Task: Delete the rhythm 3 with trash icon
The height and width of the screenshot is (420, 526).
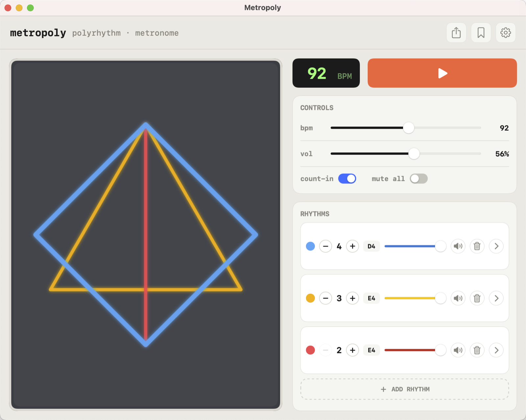Action: [477, 298]
